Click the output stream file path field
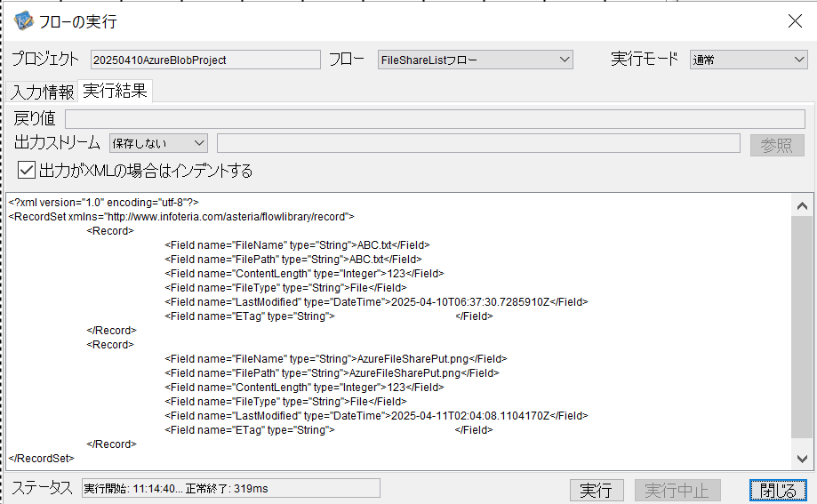The image size is (817, 504). click(x=478, y=143)
